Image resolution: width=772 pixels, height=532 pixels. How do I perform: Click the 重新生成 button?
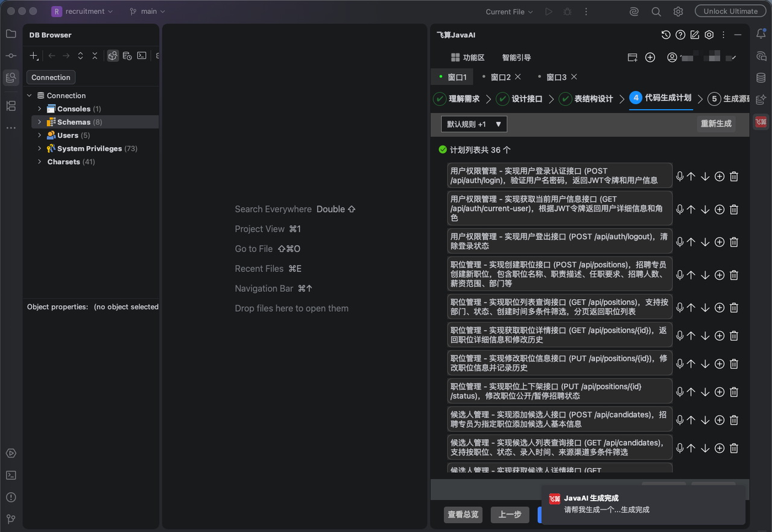pos(716,124)
